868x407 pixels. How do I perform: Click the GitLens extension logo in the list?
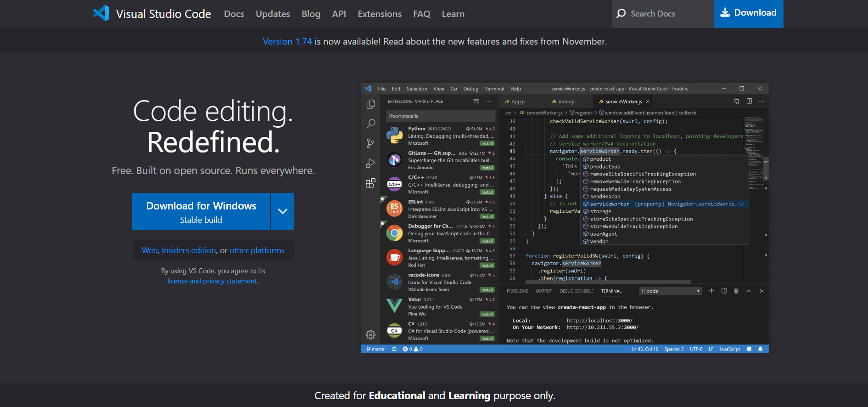(x=394, y=160)
